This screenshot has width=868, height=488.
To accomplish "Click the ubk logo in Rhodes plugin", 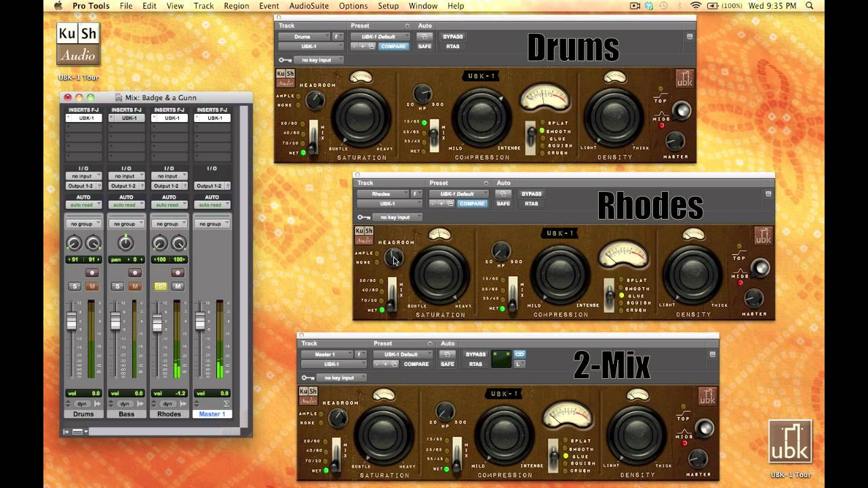I will click(763, 236).
